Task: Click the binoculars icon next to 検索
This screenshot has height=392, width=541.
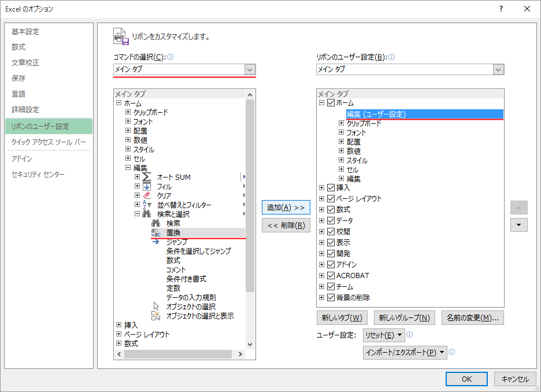Action: click(x=155, y=223)
